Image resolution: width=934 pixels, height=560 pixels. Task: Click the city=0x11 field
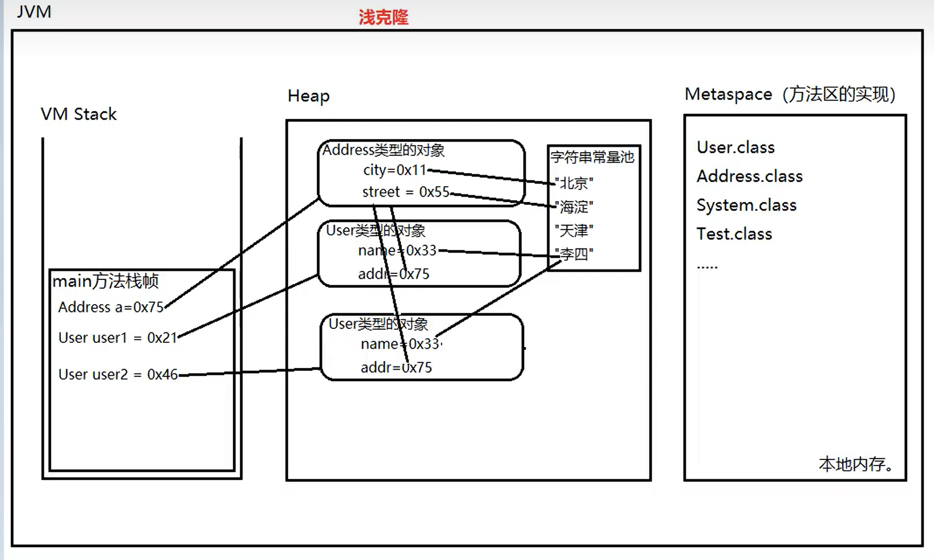(x=395, y=170)
